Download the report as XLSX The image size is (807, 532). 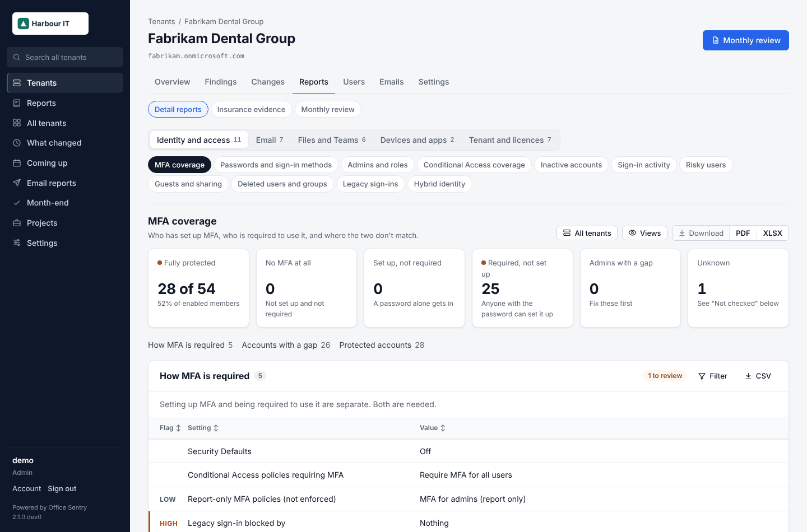[772, 233]
